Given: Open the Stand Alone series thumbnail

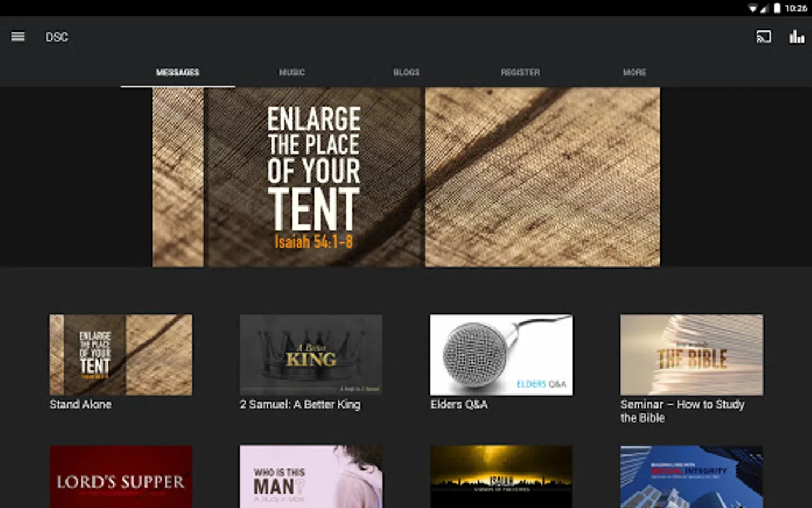Looking at the screenshot, I should (x=121, y=355).
